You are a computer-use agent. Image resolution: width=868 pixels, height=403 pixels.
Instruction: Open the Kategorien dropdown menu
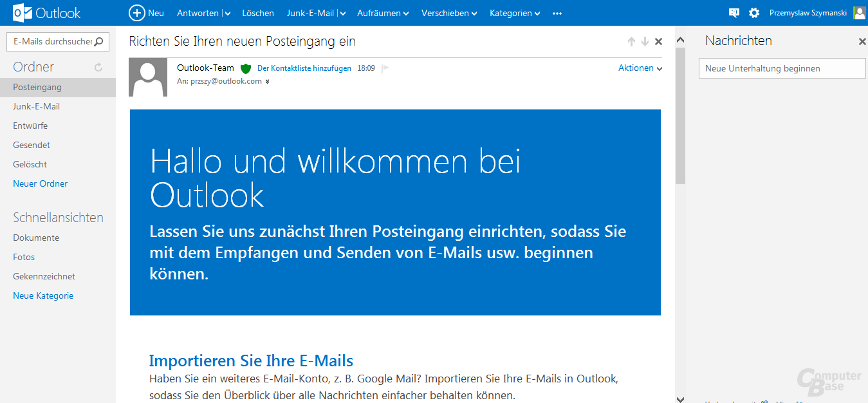pos(515,13)
